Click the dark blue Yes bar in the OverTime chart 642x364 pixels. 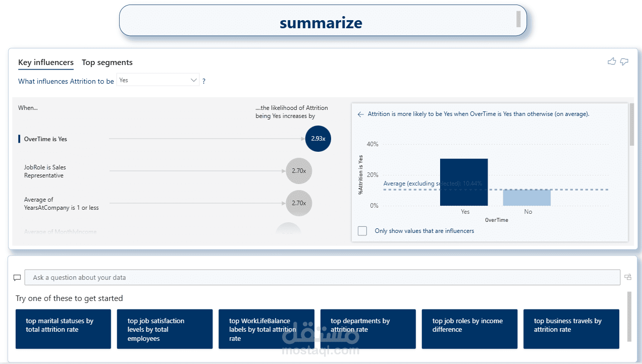point(464,182)
